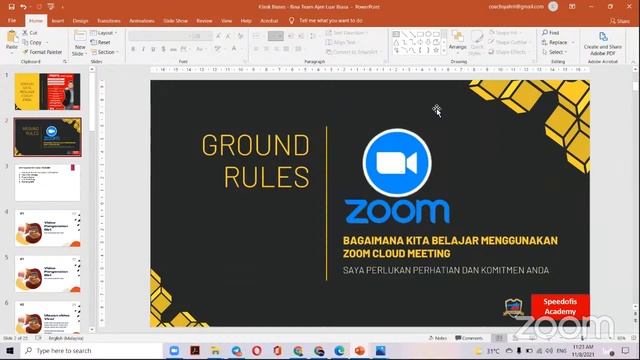This screenshot has height=360, width=640.
Task: Open the Layout dropdown
Action: coord(104,33)
